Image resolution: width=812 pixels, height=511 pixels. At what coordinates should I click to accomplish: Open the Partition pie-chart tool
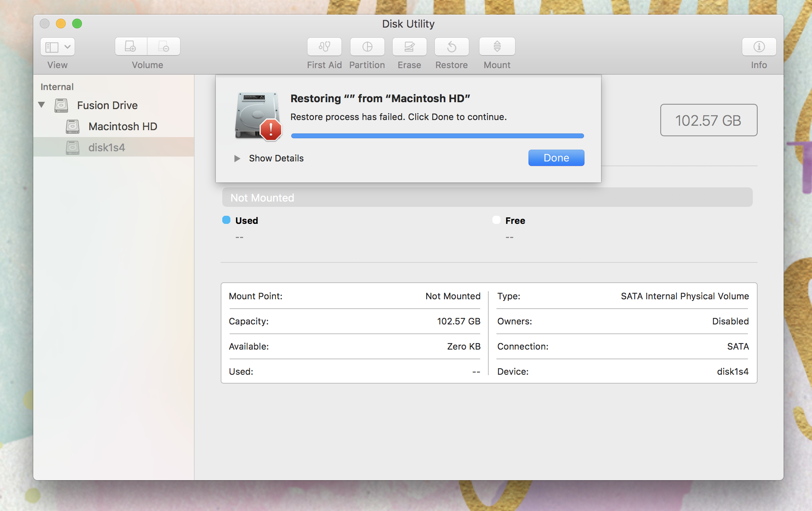tap(367, 47)
